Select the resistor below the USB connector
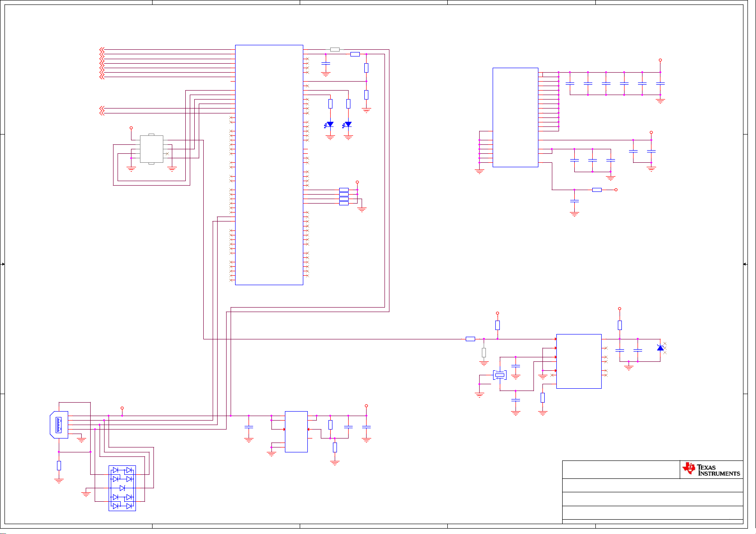The image size is (756, 534). tap(59, 465)
